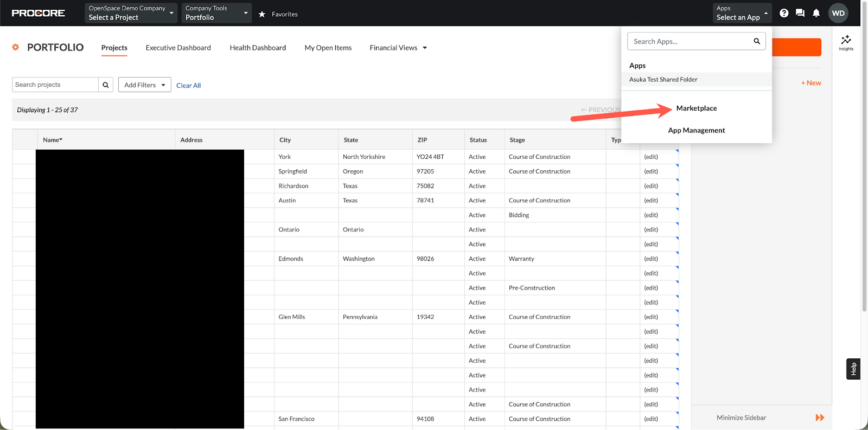This screenshot has width=868, height=430.
Task: Click the Procore logo
Action: click(x=38, y=13)
